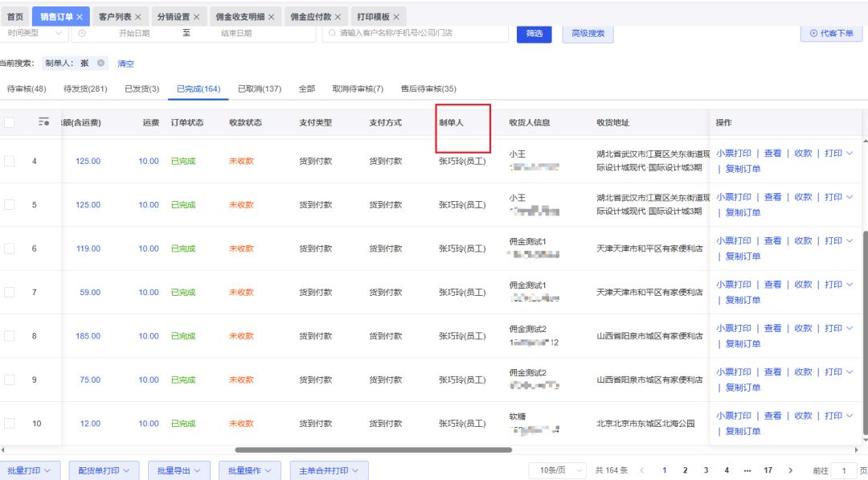Check the row 10 checkbox
The image size is (868, 480).
pos(10,424)
